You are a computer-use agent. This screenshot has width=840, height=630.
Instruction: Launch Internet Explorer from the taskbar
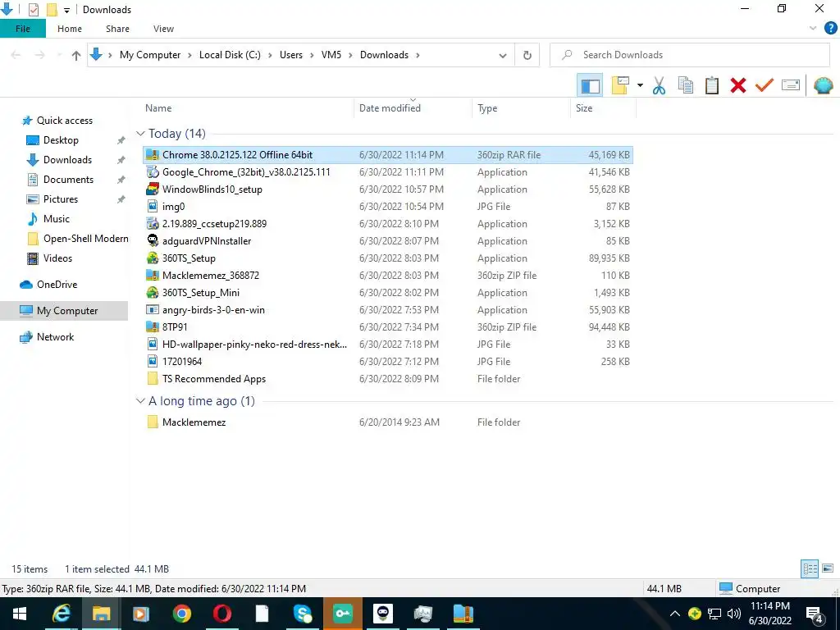pyautogui.click(x=61, y=614)
